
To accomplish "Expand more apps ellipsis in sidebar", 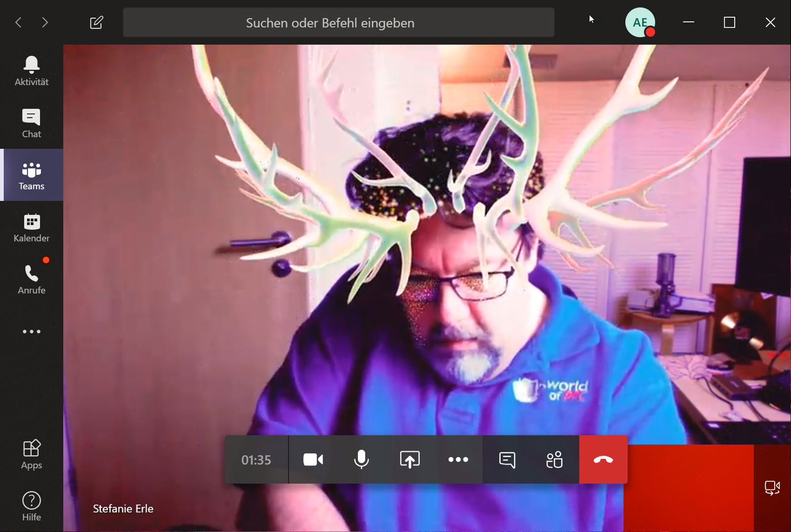I will 31,331.
